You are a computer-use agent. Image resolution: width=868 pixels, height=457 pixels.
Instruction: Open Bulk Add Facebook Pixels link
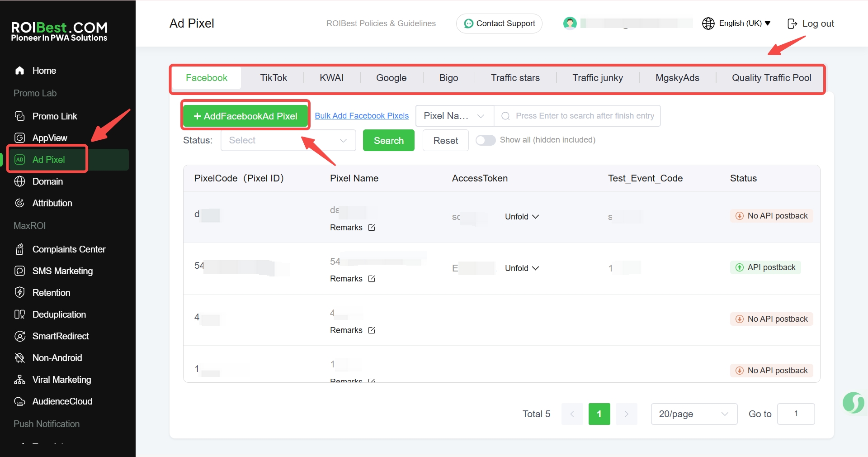[362, 116]
